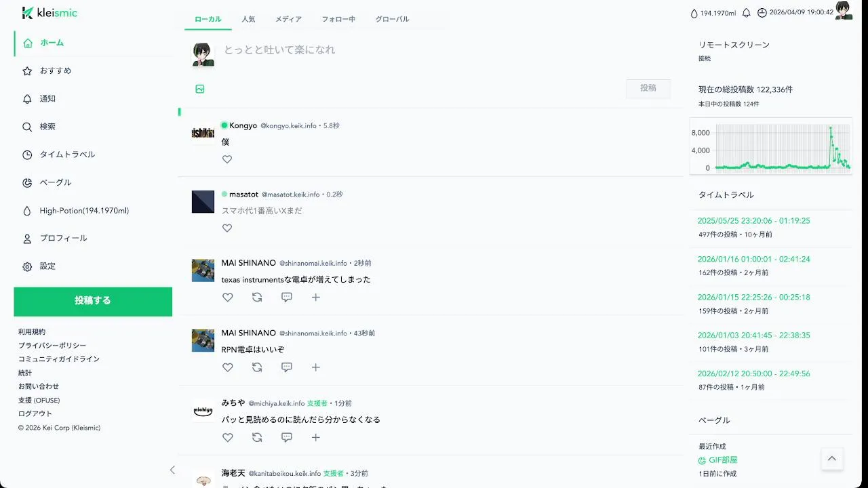Click the post count graph
Screen dimensions: 868x488
tap(771, 146)
